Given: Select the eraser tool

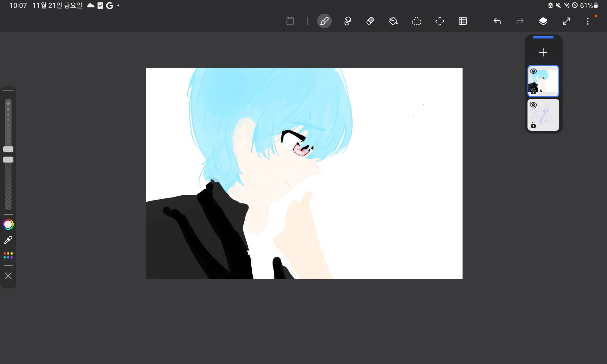Looking at the screenshot, I should pyautogui.click(x=370, y=21).
